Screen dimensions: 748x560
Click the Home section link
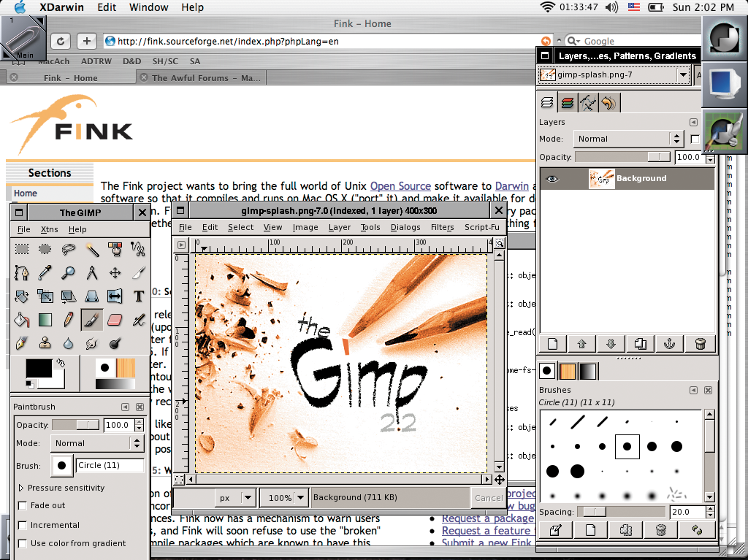[26, 193]
